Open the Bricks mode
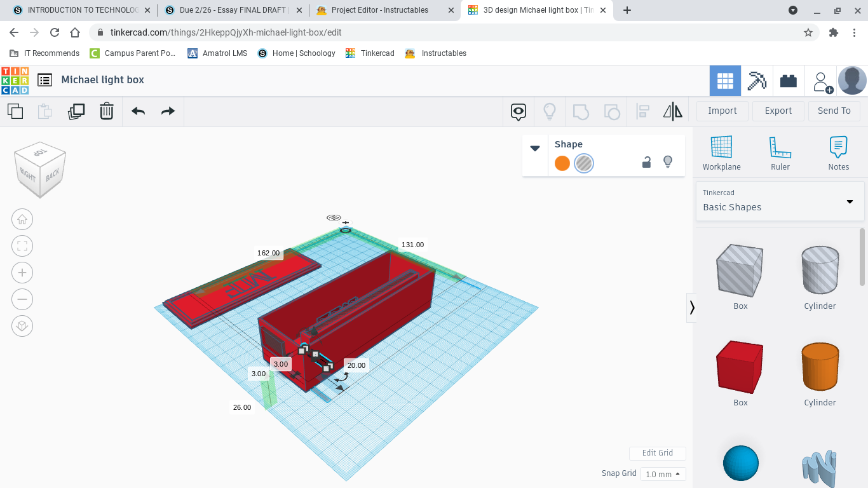Screen dimensions: 868x488 [789, 81]
